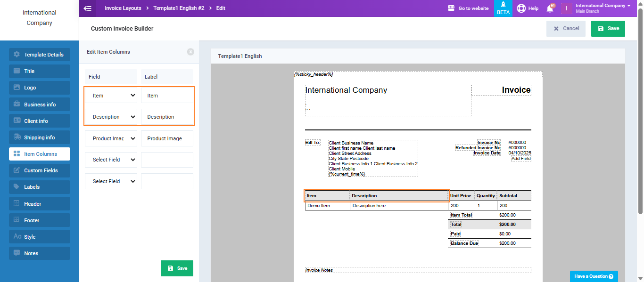Click the Go to website link

(468, 8)
